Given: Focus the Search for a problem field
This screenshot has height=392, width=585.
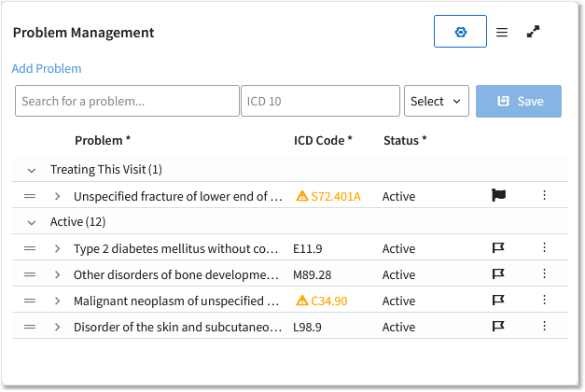Looking at the screenshot, I should (127, 101).
